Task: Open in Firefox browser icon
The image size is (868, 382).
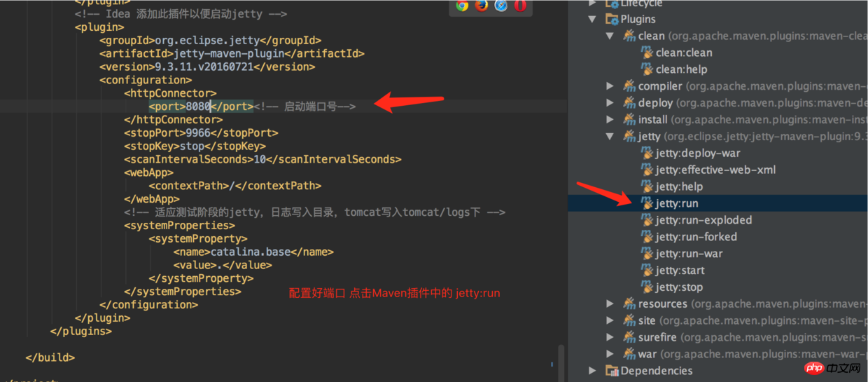Action: pyautogui.click(x=482, y=6)
